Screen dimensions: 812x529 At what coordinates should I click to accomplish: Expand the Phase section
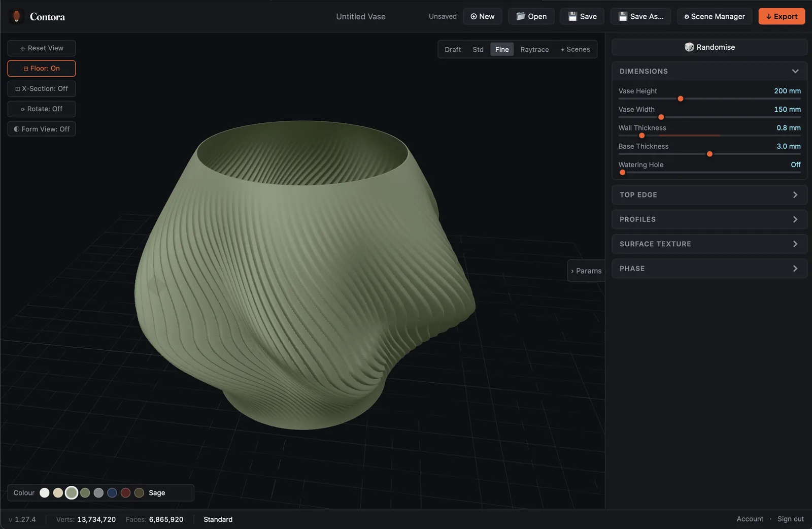tap(709, 269)
